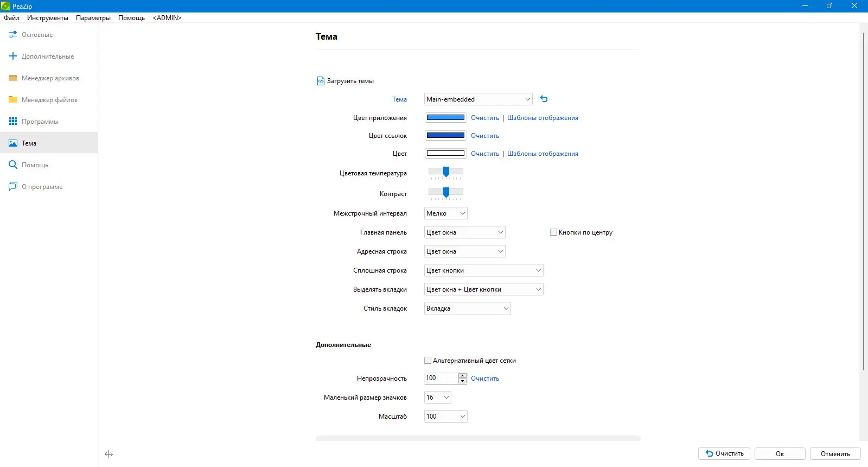The image size is (868, 467).
Task: Click the Загрузить темы file icon
Action: point(321,81)
